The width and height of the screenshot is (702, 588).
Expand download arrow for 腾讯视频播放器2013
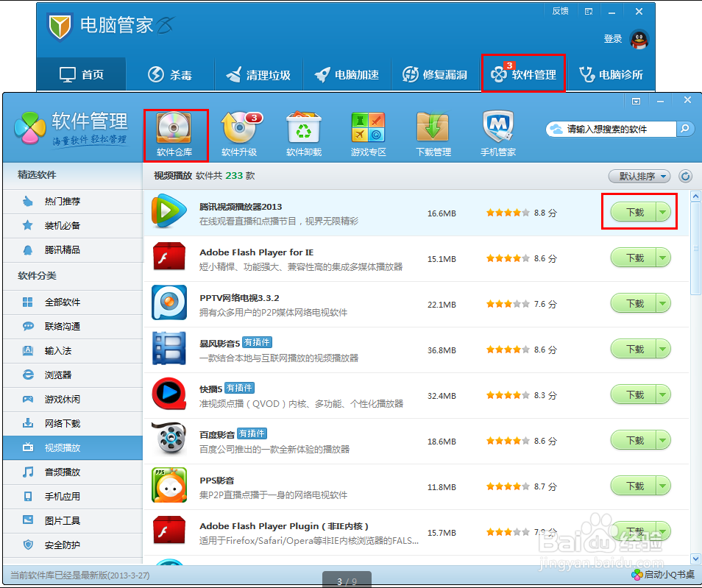click(663, 212)
